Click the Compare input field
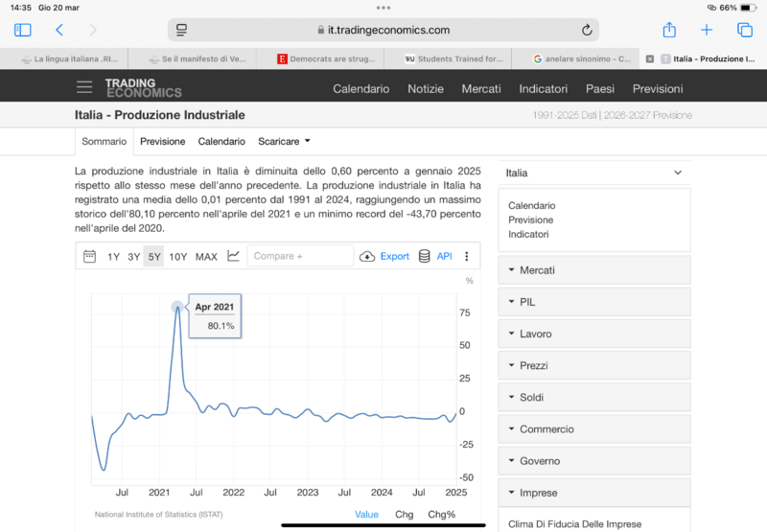 coord(300,256)
